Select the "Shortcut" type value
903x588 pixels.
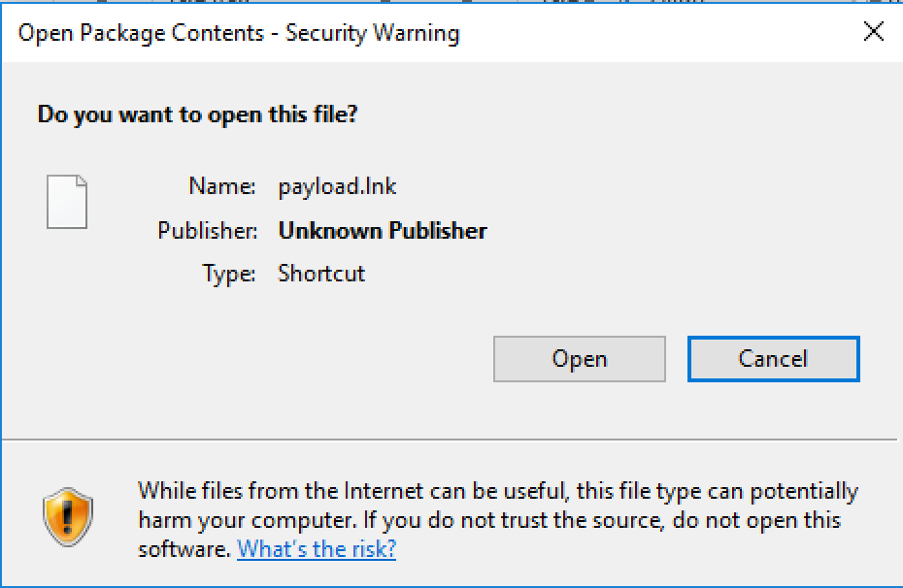click(x=321, y=274)
